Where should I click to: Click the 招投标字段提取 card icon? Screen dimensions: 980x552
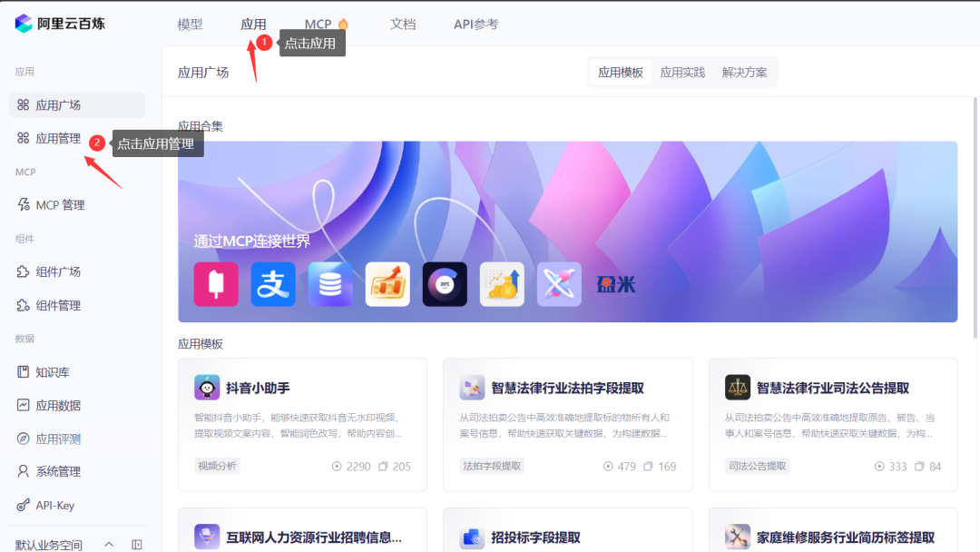(x=472, y=537)
